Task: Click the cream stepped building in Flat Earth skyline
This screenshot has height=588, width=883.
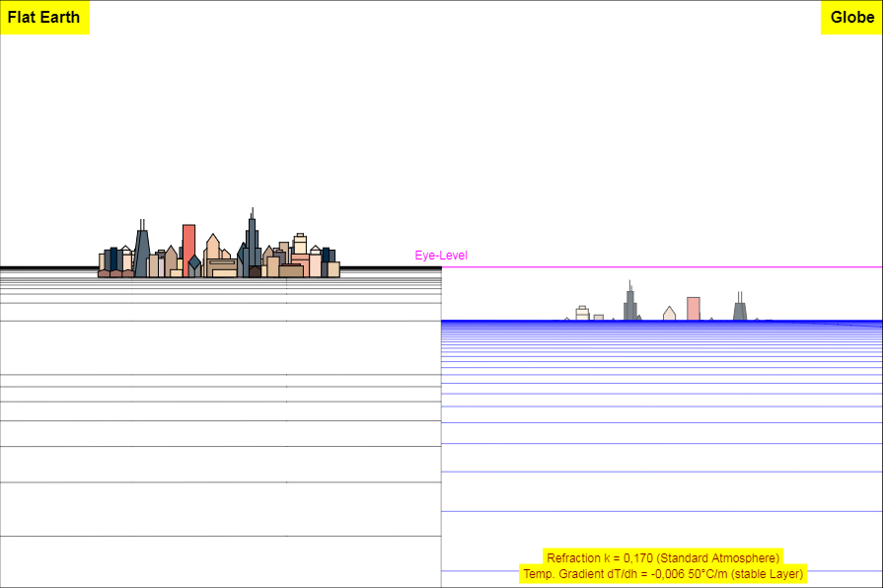Action: [x=300, y=244]
